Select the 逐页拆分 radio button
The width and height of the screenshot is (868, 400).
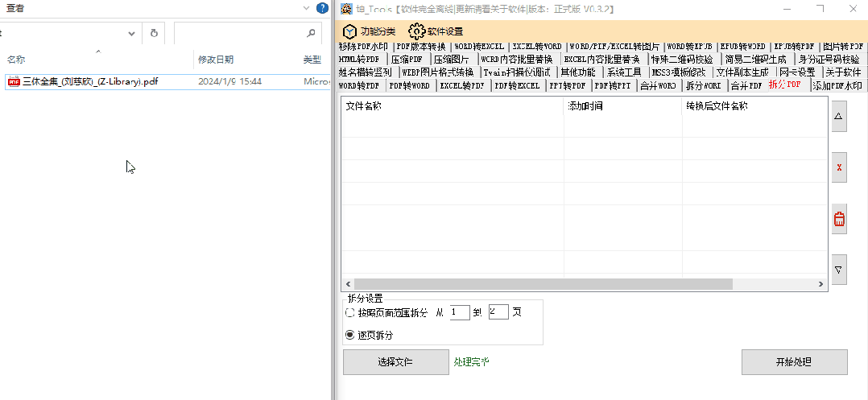tap(349, 336)
